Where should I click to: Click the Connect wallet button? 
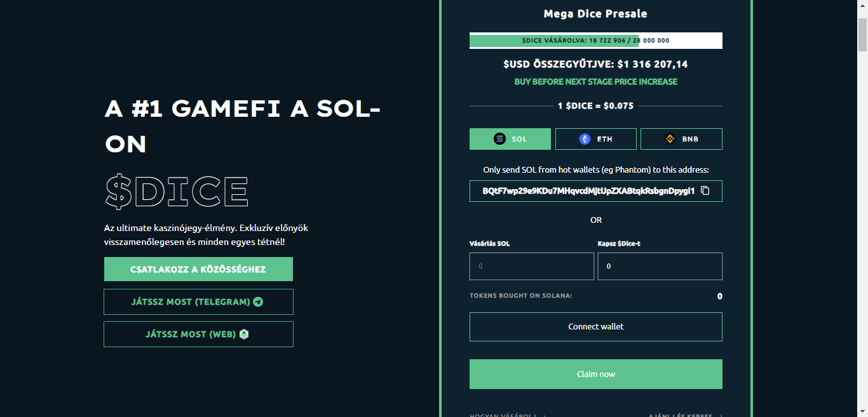pos(596,326)
